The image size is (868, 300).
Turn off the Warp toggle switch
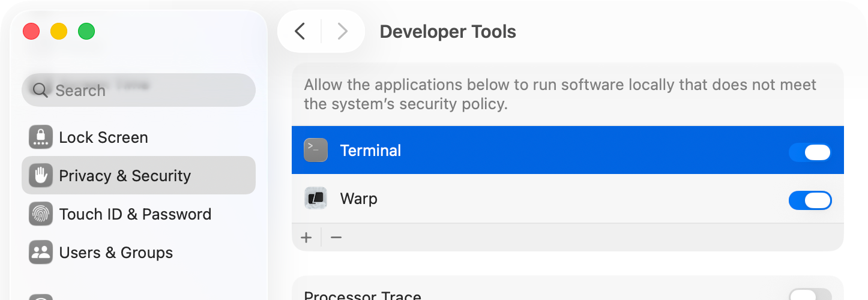[x=810, y=200]
